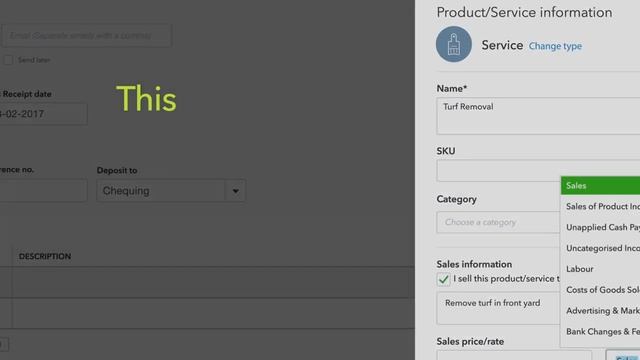Edit the Name field containing Turf Removal

tap(538, 116)
